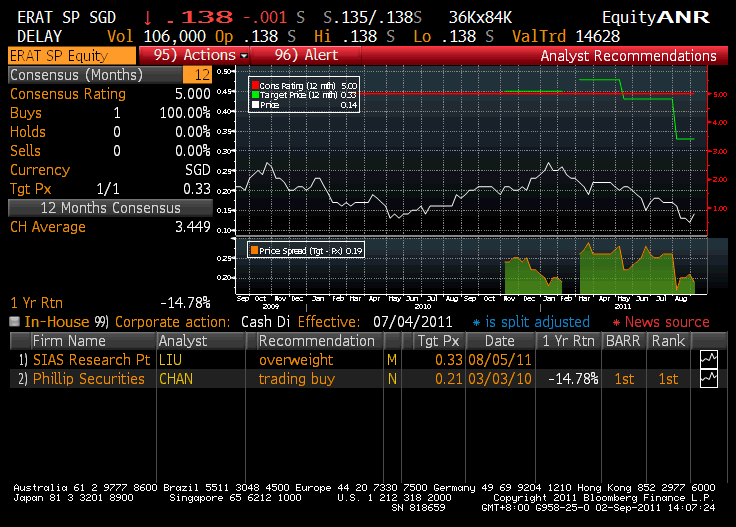Click the trading buy recommendation cell
The image size is (736, 527).
(x=297, y=379)
